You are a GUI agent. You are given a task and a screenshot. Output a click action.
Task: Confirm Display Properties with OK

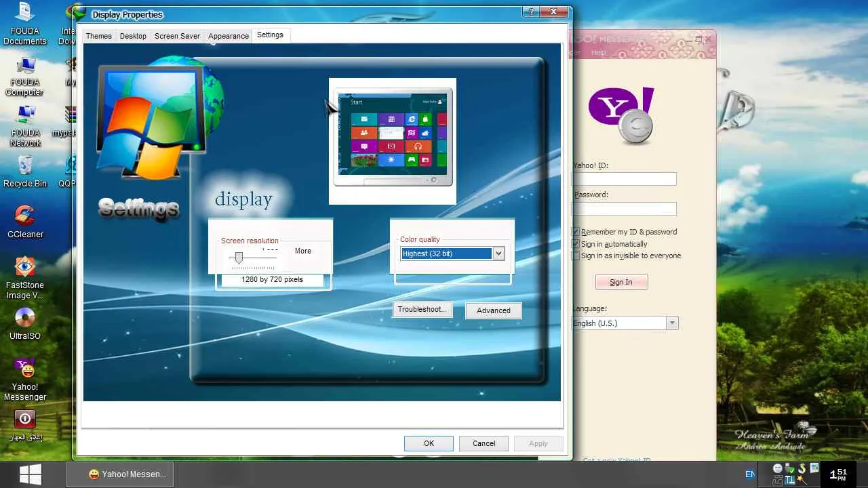[429, 443]
